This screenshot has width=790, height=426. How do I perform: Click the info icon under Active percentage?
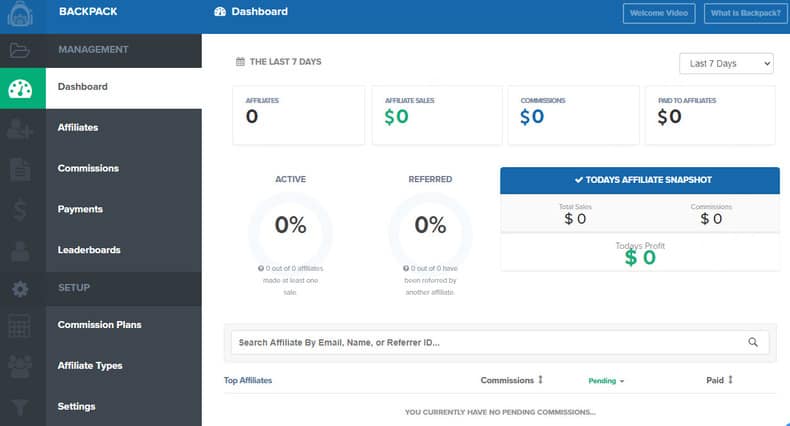click(261, 268)
